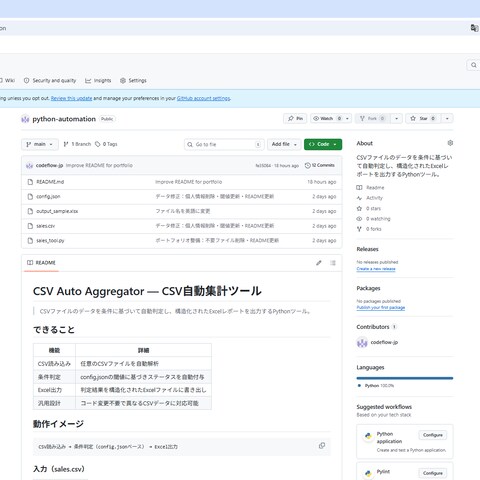Image resolution: width=480 pixels, height=480 pixels.
Task: Configure the Python application workflow
Action: click(x=433, y=435)
